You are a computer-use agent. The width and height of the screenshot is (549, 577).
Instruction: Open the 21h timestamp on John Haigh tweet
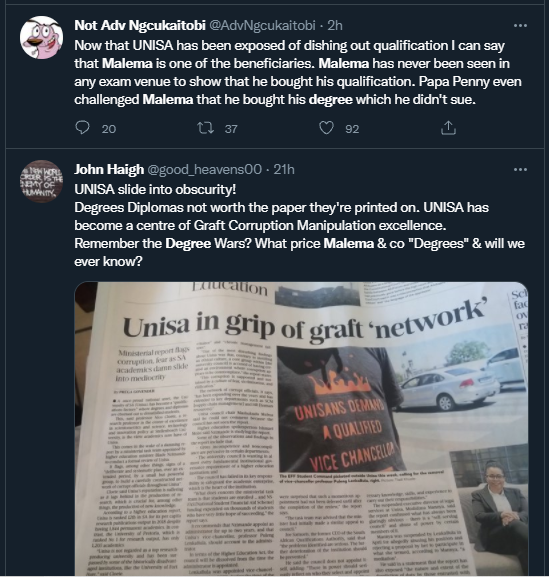284,169
